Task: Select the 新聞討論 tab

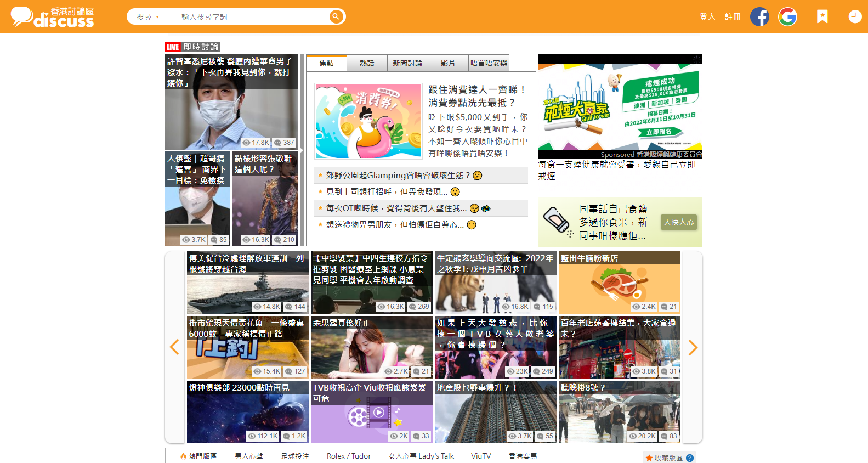Action: click(x=407, y=63)
